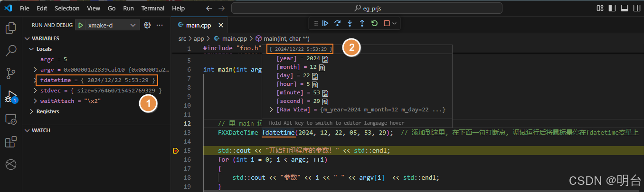View binary data for [month] value
This screenshot has width=644, height=192.
tap(322, 67)
